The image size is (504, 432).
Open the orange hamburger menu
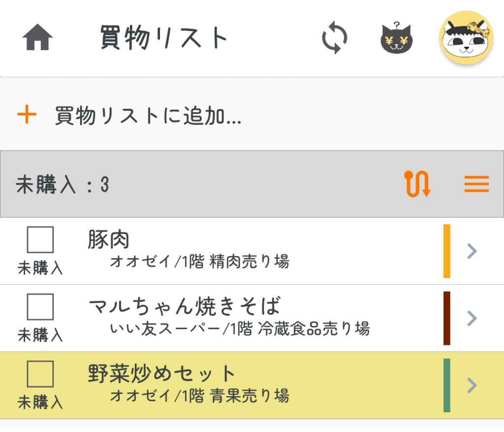[x=476, y=184]
